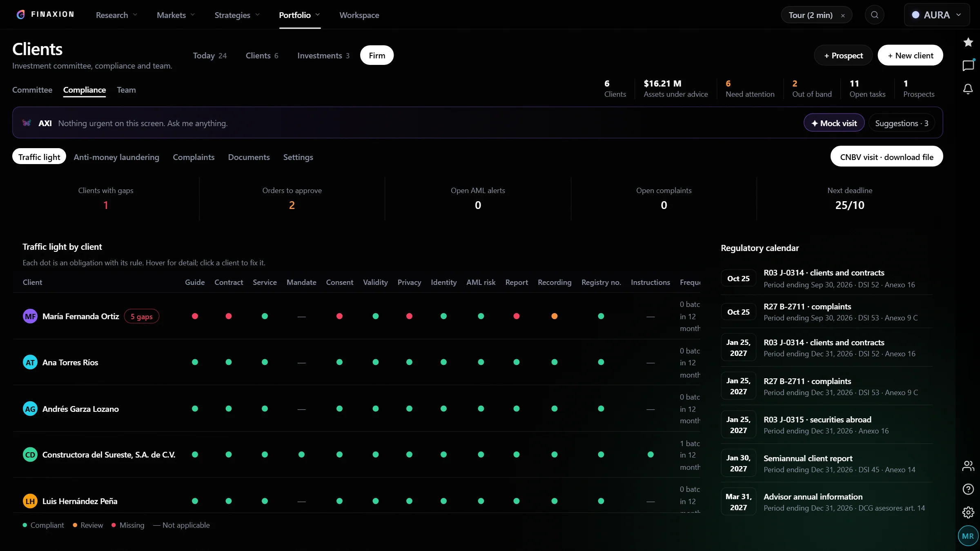Switch to the Today 24 tab
Image resolution: width=980 pixels, height=551 pixels.
pos(210,56)
